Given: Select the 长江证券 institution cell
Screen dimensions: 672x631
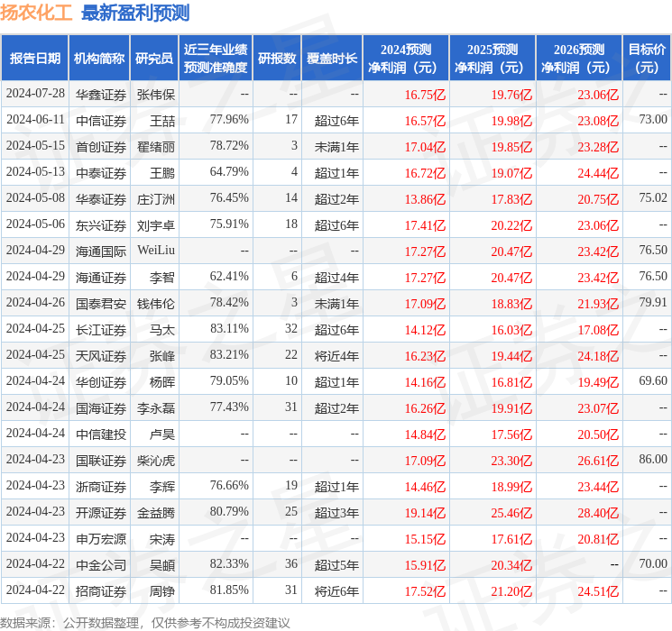Looking at the screenshot, I should pos(101,330).
